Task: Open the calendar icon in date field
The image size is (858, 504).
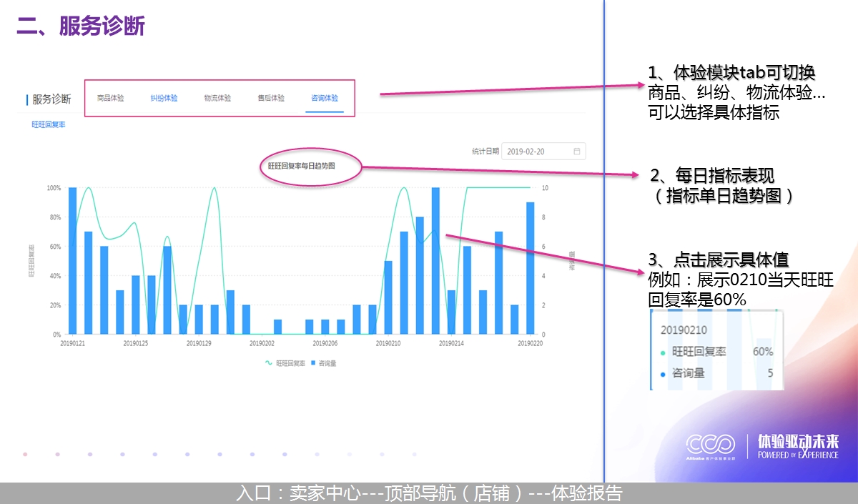Action: (x=577, y=152)
